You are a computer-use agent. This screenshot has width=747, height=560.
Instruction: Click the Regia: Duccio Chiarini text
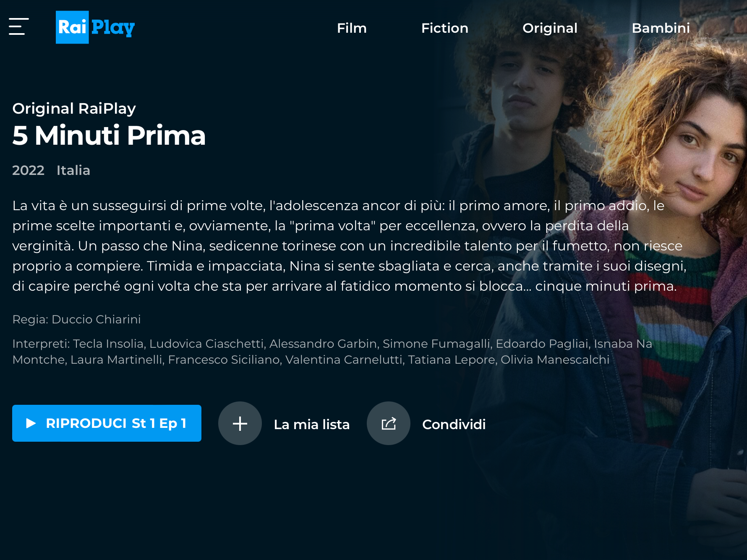click(x=76, y=319)
